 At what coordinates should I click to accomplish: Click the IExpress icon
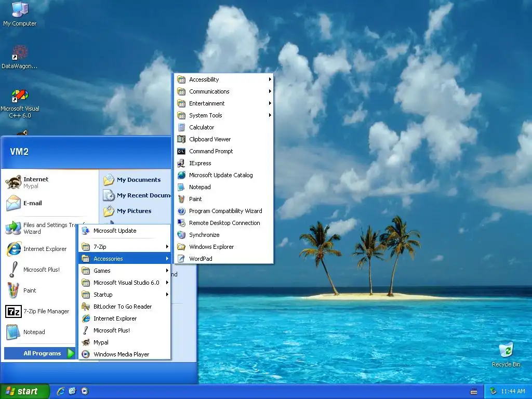[181, 163]
